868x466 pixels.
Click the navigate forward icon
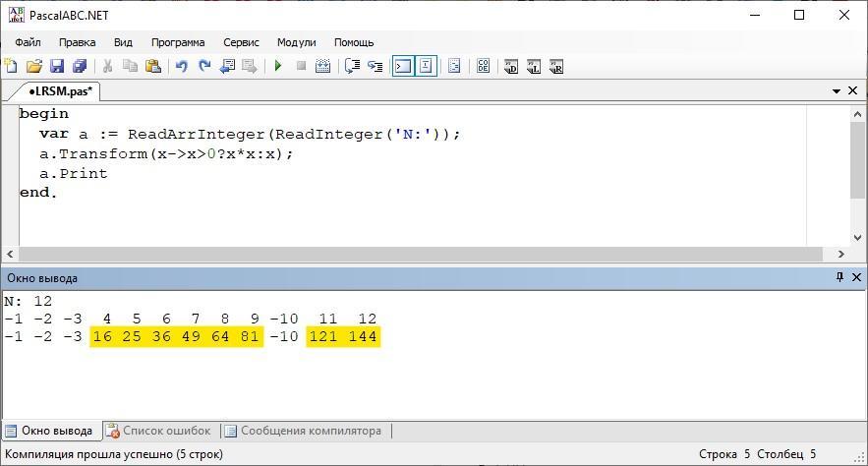click(250, 67)
